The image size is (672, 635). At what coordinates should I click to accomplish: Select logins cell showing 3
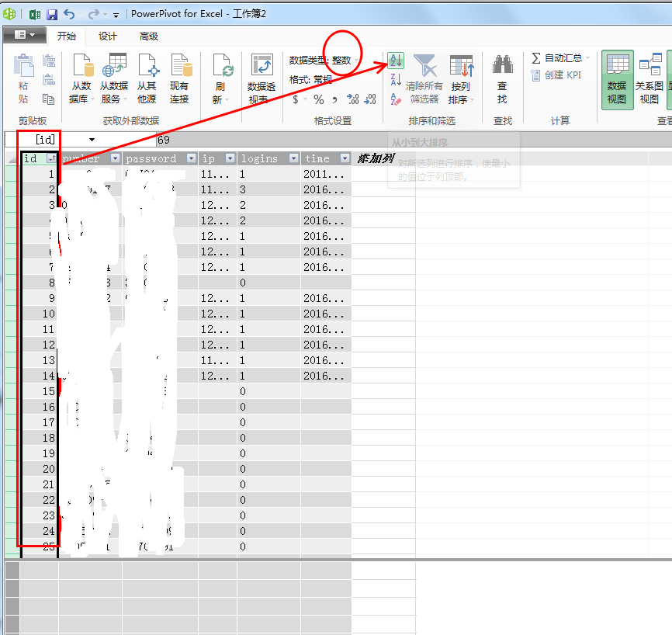pos(268,189)
